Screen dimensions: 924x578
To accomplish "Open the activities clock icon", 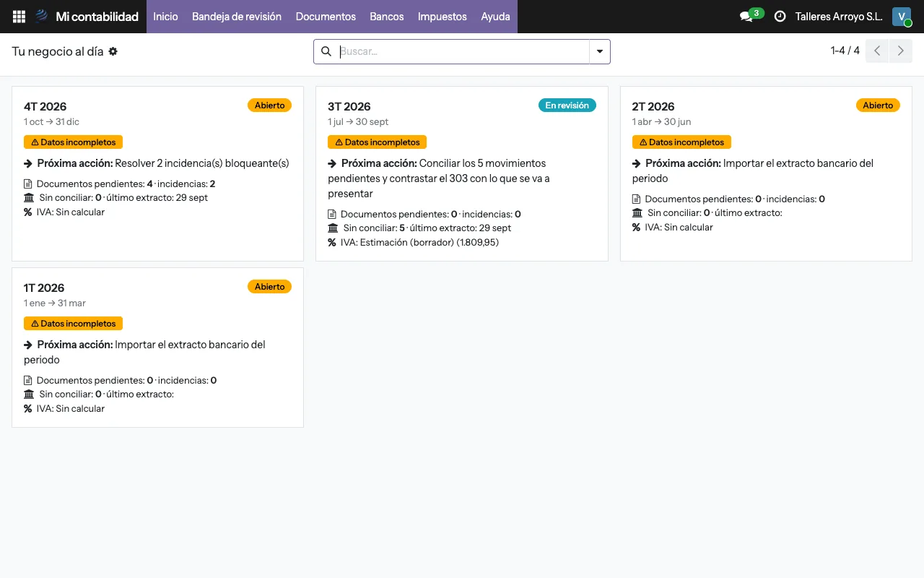I will [780, 17].
